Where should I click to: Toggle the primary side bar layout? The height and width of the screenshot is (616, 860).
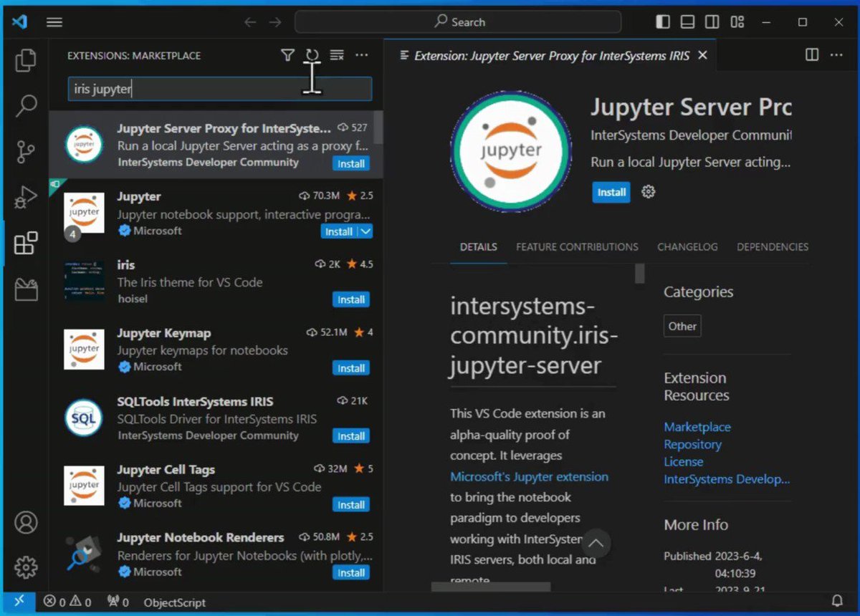663,22
